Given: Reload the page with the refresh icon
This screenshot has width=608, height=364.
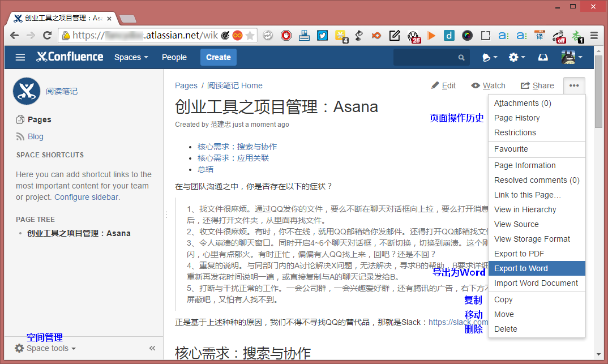Looking at the screenshot, I should coord(48,36).
